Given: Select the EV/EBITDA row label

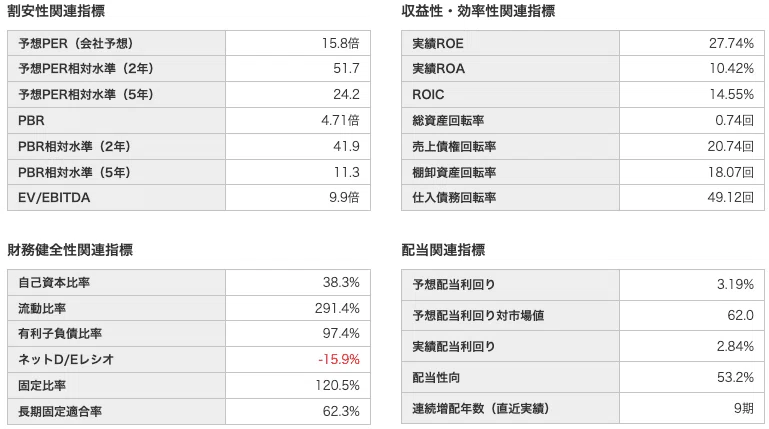Looking at the screenshot, I should coord(54,198).
